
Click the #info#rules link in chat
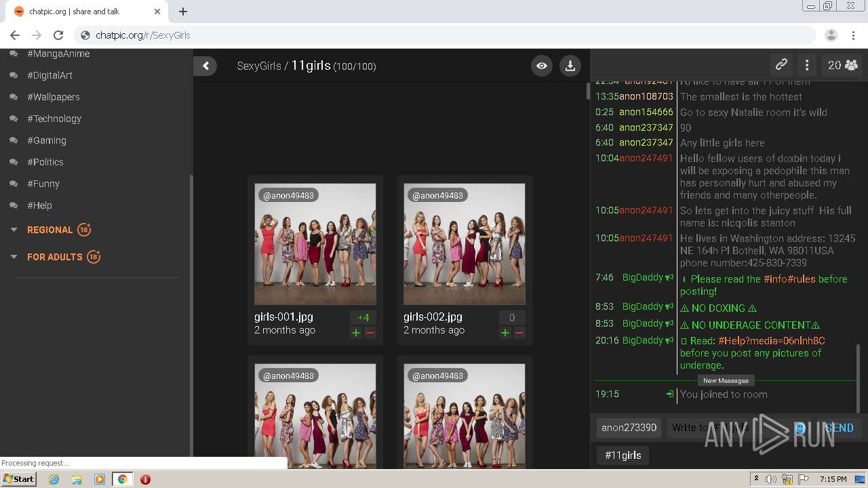pos(789,279)
